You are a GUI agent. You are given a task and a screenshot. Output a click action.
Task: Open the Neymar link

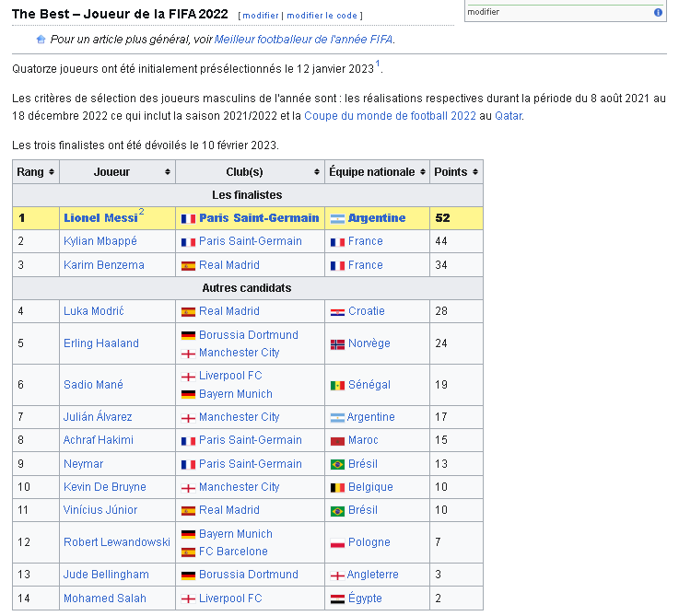pos(83,464)
